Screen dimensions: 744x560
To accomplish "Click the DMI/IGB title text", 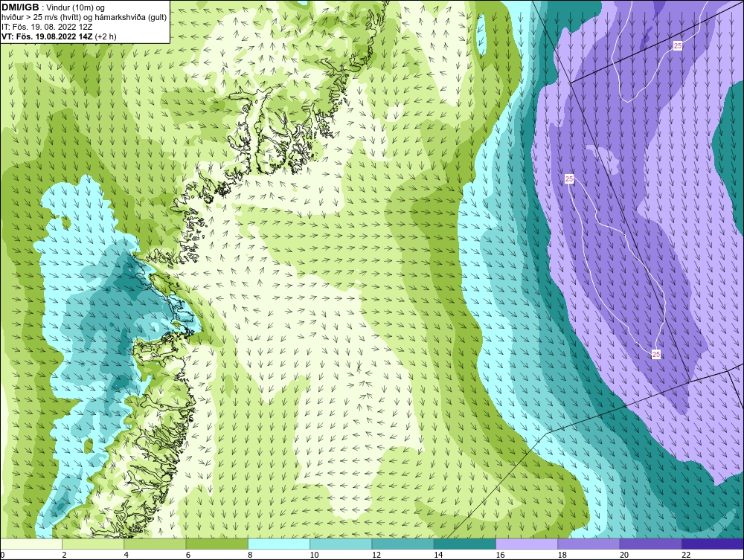I will pyautogui.click(x=20, y=7).
